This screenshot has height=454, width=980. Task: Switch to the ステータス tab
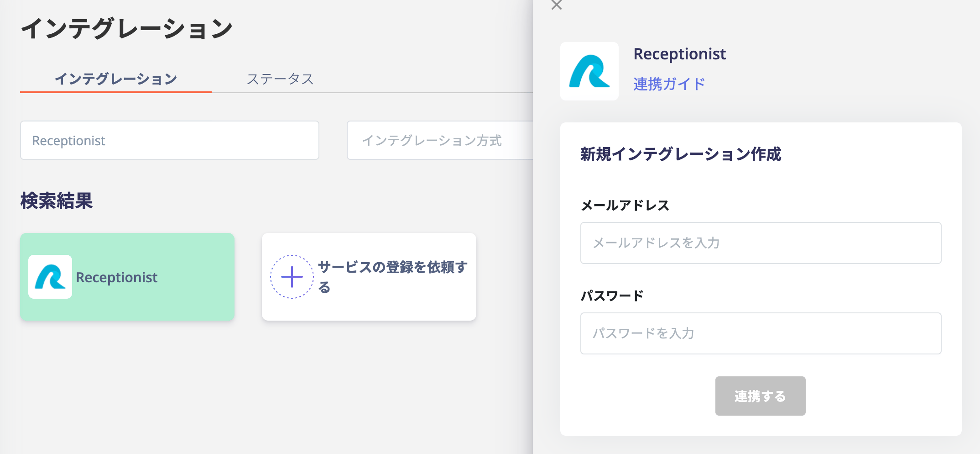pos(280,79)
